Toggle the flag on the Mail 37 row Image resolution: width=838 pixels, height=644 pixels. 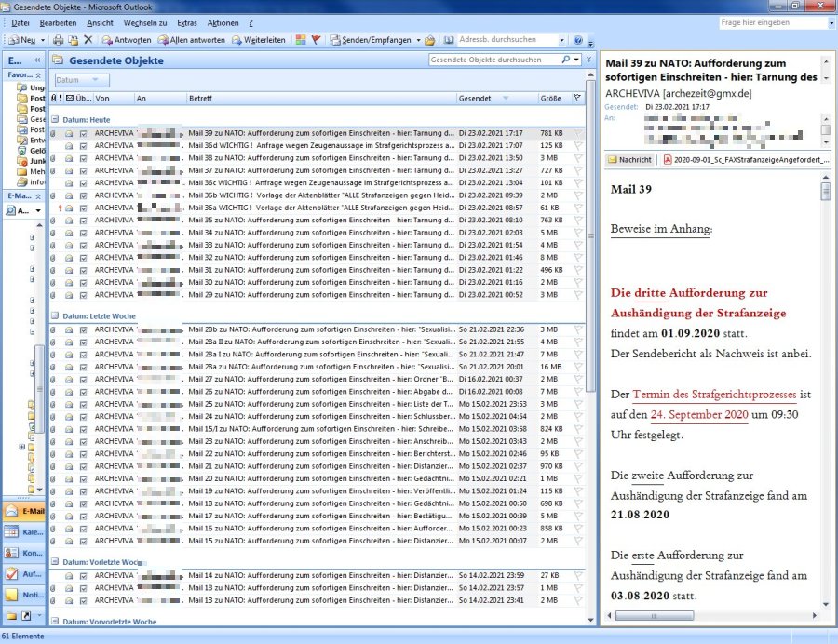click(x=578, y=170)
